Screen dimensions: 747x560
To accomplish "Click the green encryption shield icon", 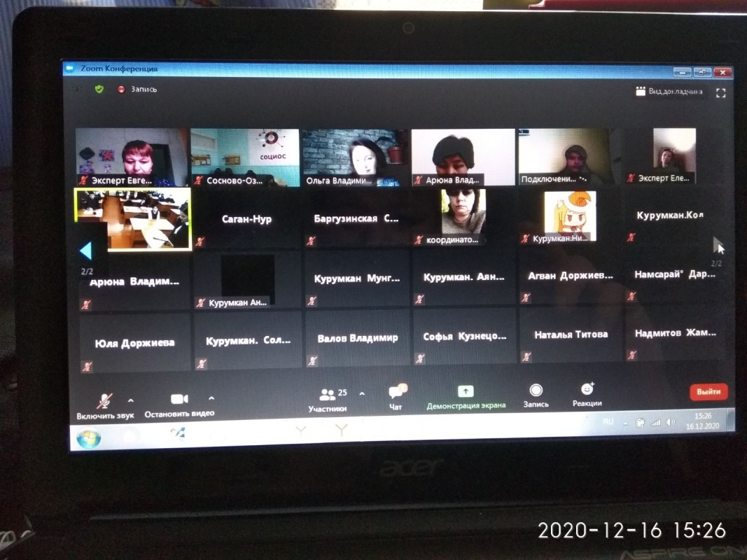I will [99, 90].
